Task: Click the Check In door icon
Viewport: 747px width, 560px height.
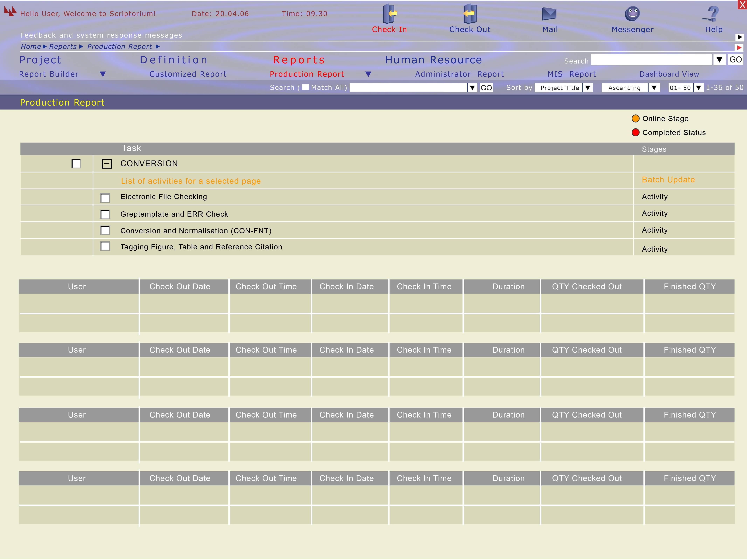Action: click(389, 13)
